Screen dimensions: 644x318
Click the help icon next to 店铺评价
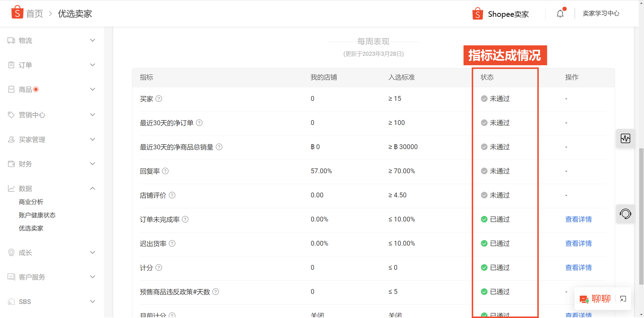click(x=172, y=195)
